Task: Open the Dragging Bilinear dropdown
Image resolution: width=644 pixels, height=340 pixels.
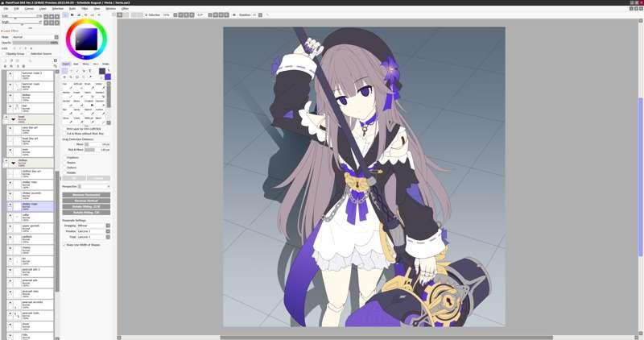Action: [93, 226]
